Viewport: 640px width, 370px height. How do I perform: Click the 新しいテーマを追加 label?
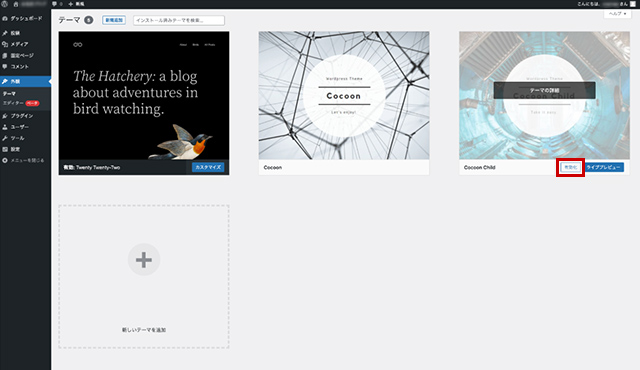tap(144, 330)
